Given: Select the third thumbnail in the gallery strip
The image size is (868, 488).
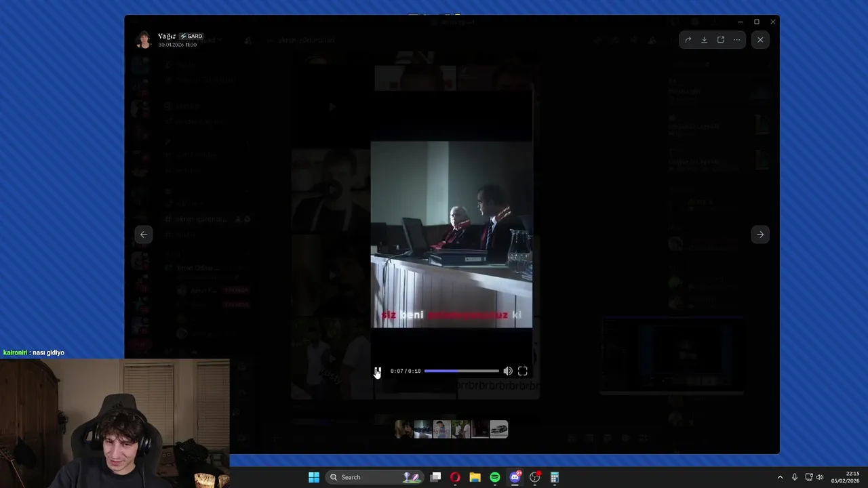Looking at the screenshot, I should click(x=442, y=429).
